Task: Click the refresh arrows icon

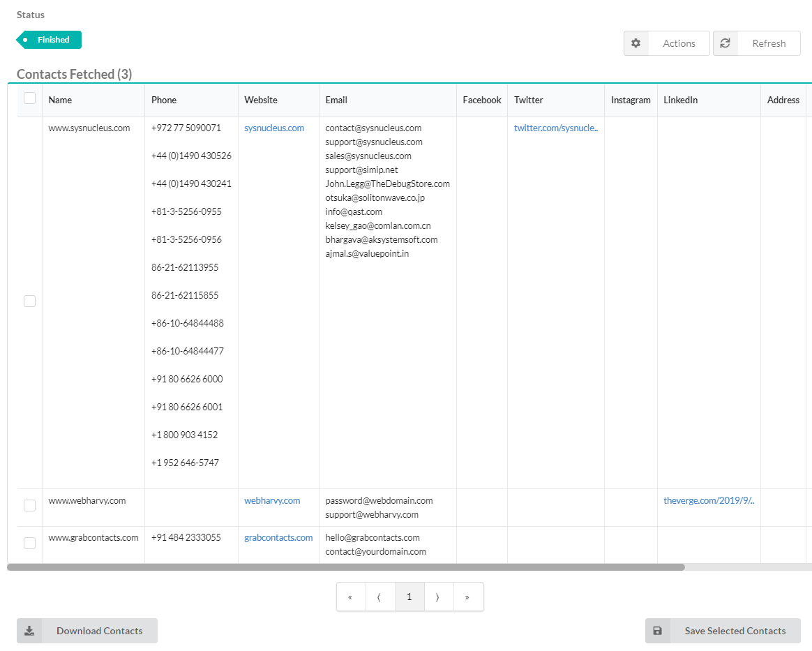Action: coord(725,43)
